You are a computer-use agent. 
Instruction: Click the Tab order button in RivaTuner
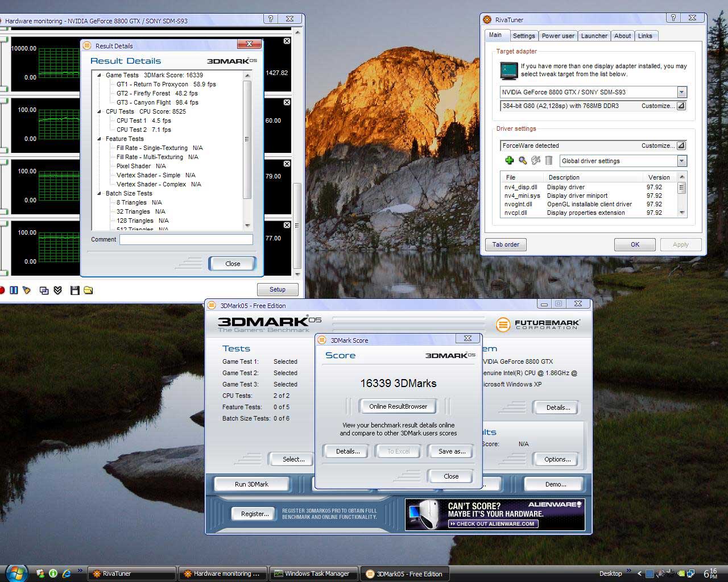[506, 244]
